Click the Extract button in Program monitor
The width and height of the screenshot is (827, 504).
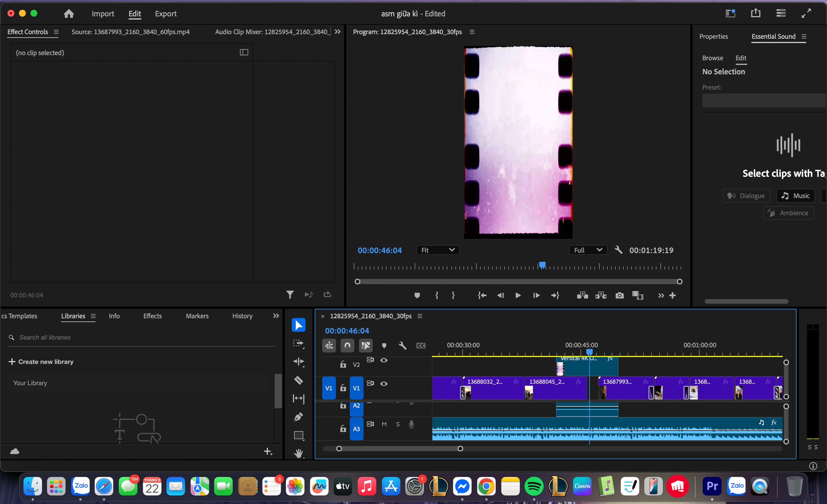click(x=601, y=295)
